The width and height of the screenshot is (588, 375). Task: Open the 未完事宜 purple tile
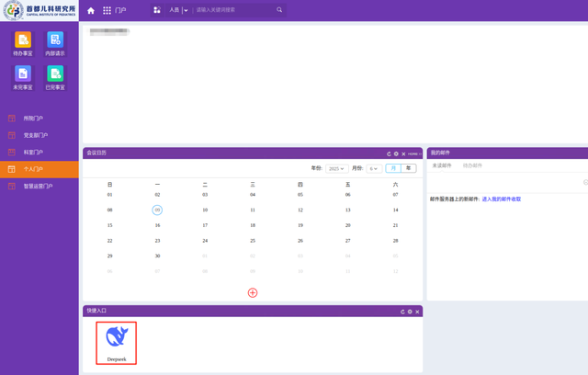(x=23, y=77)
